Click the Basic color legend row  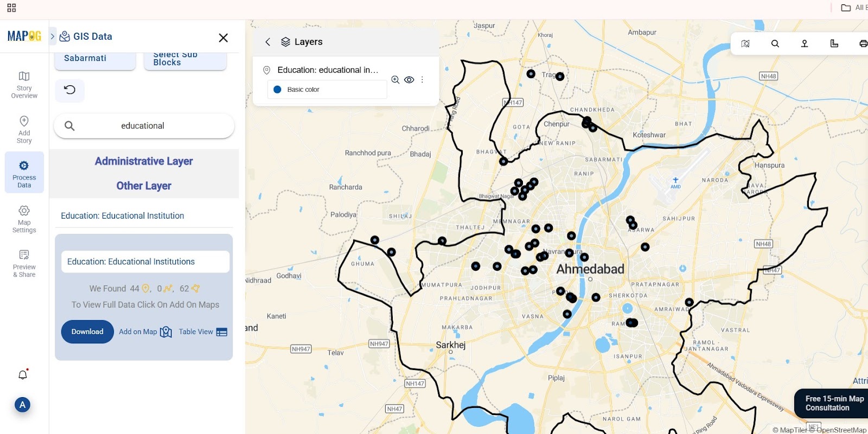[x=327, y=90]
